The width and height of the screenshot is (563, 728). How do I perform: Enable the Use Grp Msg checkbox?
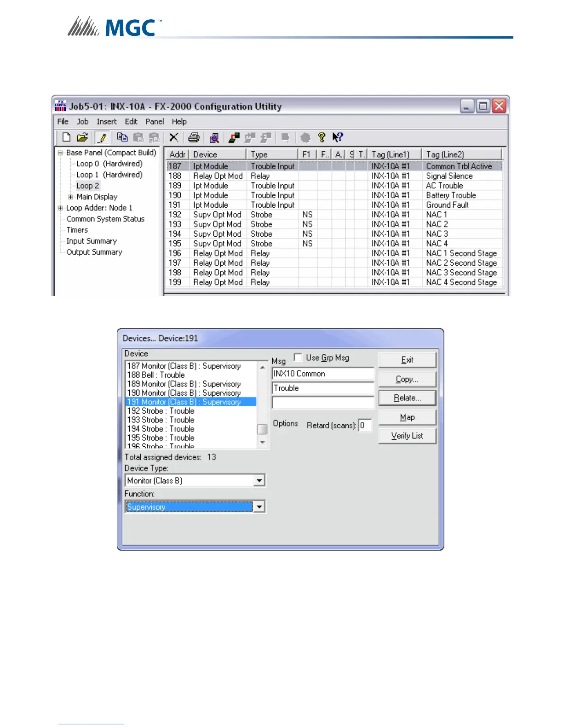298,358
